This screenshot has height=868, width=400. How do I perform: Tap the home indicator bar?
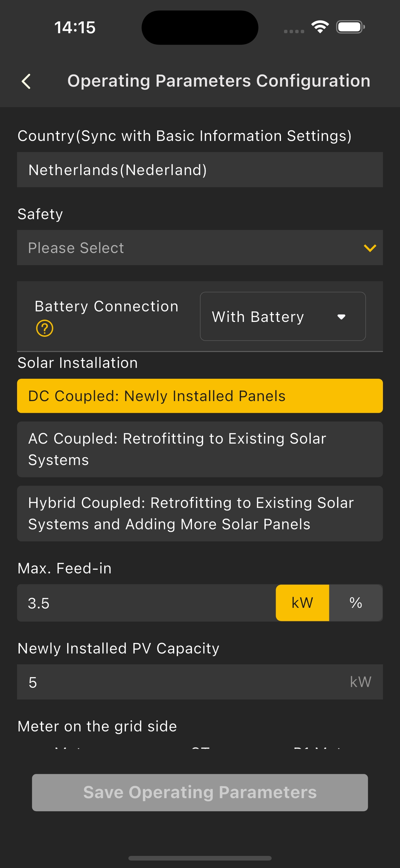pos(200,858)
